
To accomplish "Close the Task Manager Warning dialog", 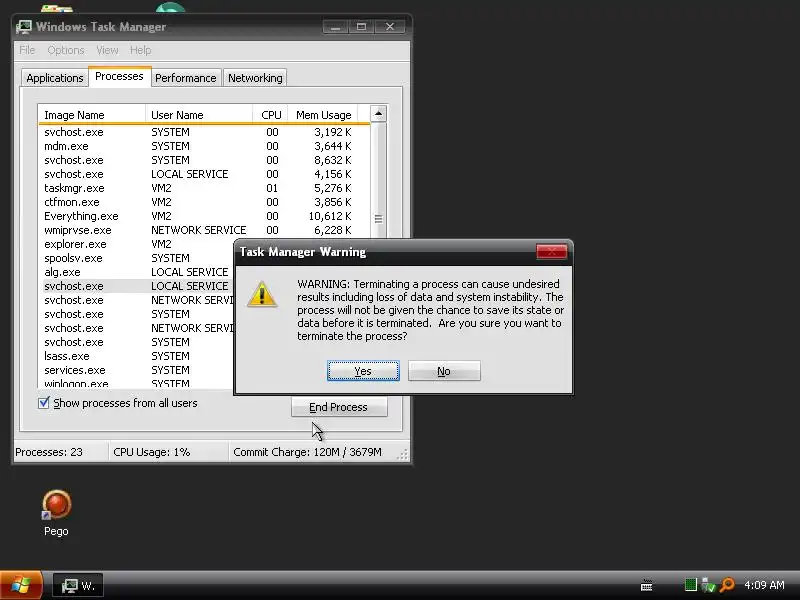I will pos(552,252).
